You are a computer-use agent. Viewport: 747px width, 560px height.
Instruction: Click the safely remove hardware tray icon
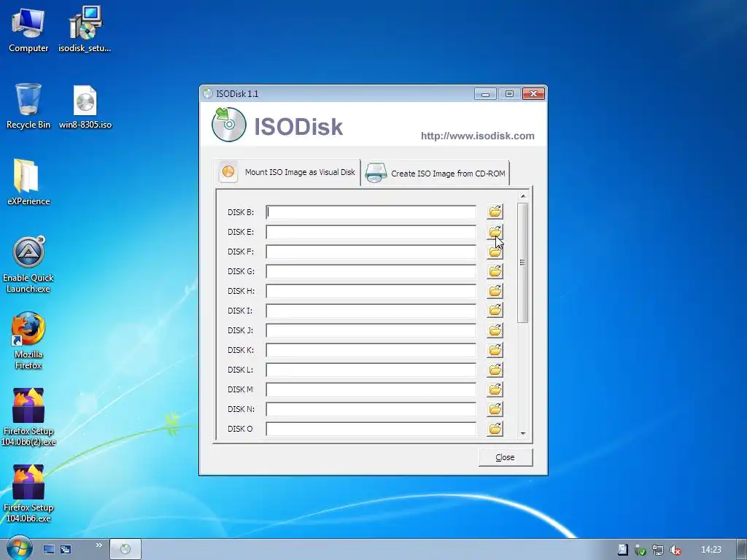tap(640, 550)
